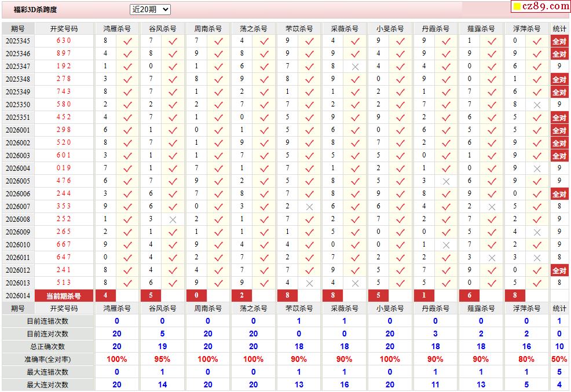Click the top 统计 column header
The image size is (571, 392).
[559, 28]
